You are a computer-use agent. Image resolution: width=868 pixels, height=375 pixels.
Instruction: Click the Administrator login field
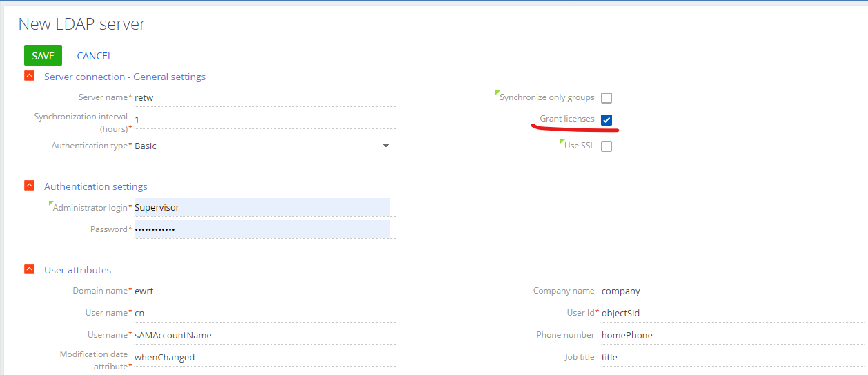point(262,207)
